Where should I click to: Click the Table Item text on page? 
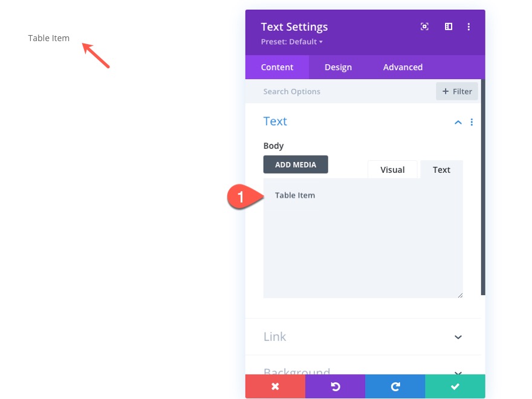click(x=49, y=38)
